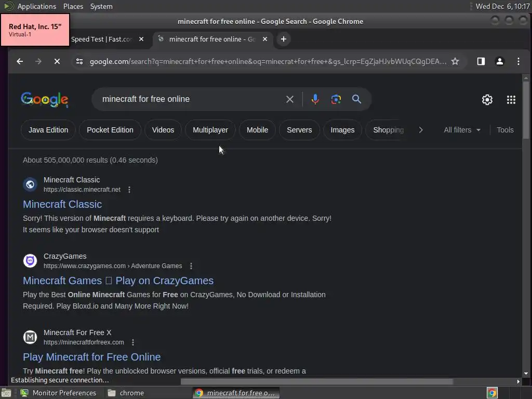Search by image with Google Lens
Viewport: 532px width, 399px height.
[336, 99]
